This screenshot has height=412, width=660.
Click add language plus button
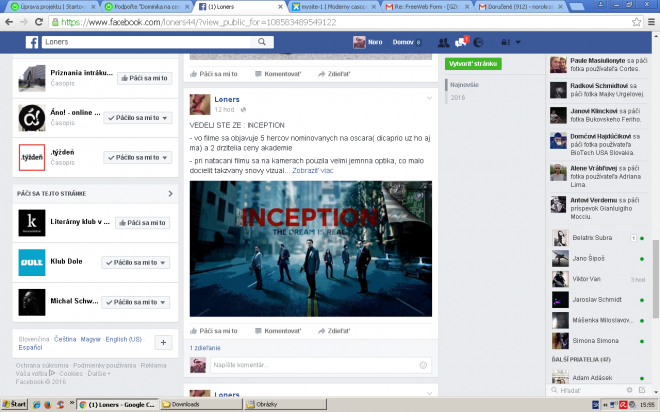coord(163,343)
